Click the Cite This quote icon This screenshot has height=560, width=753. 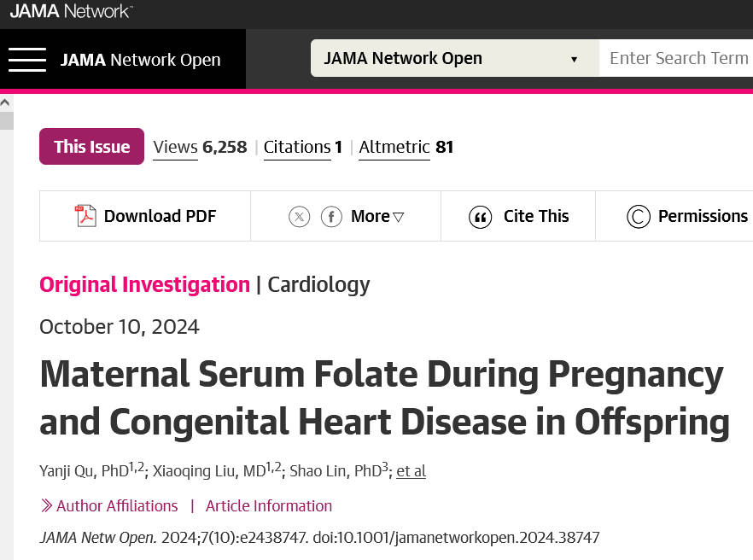480,217
